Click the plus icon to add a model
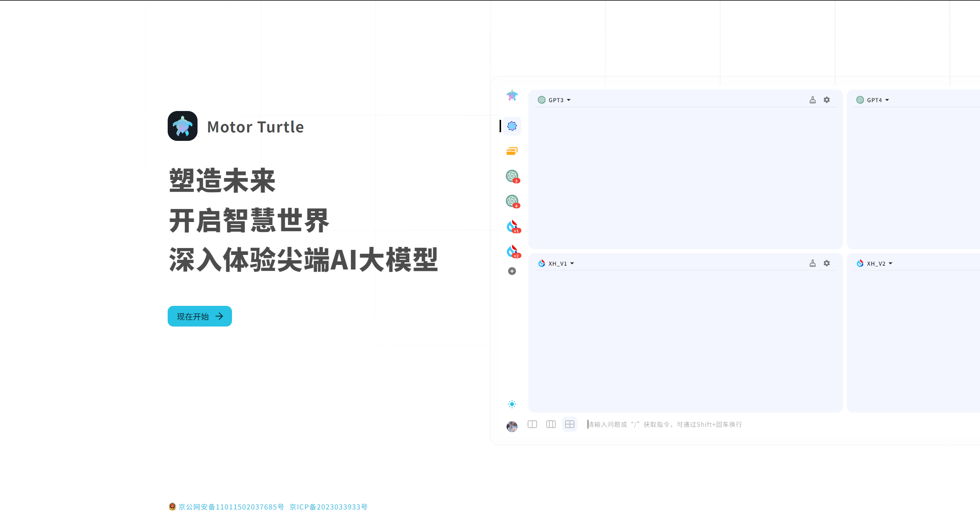Screen dimensions: 980x516 coord(512,271)
